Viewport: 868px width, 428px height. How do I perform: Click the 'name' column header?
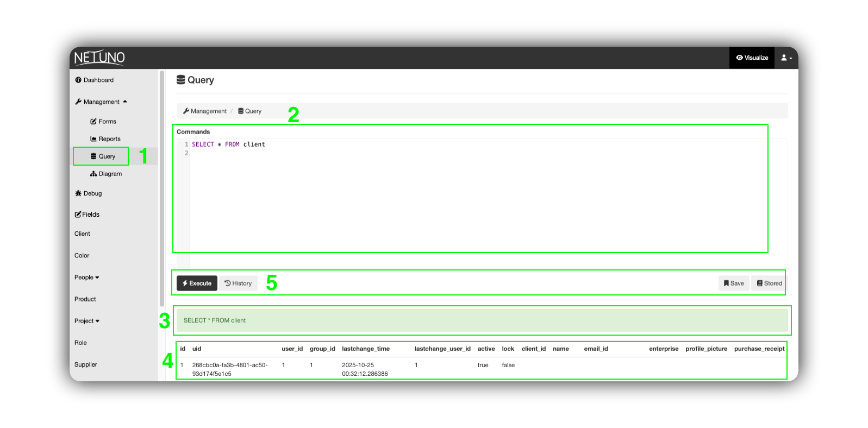click(x=561, y=349)
